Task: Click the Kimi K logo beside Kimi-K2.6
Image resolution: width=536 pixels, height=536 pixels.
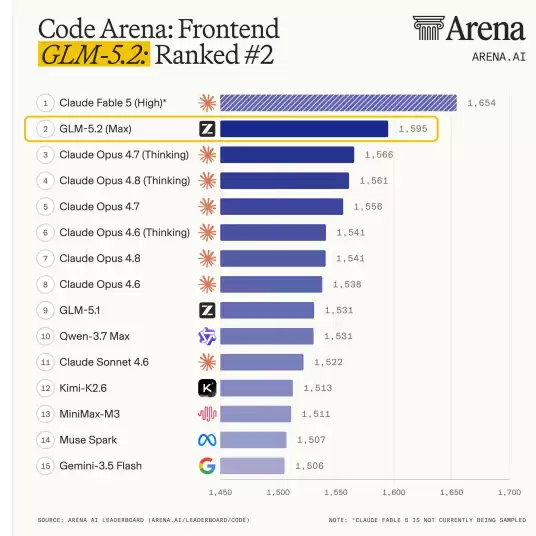Action: click(207, 388)
